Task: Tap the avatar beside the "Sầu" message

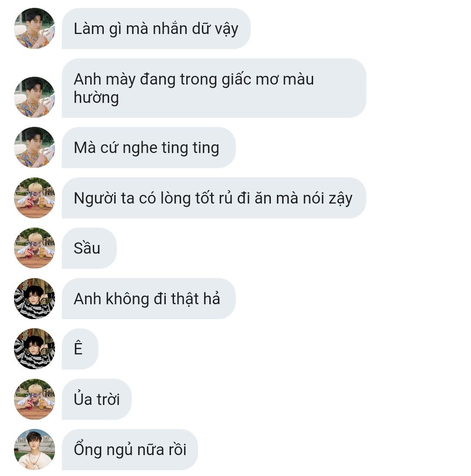Action: pos(34,248)
